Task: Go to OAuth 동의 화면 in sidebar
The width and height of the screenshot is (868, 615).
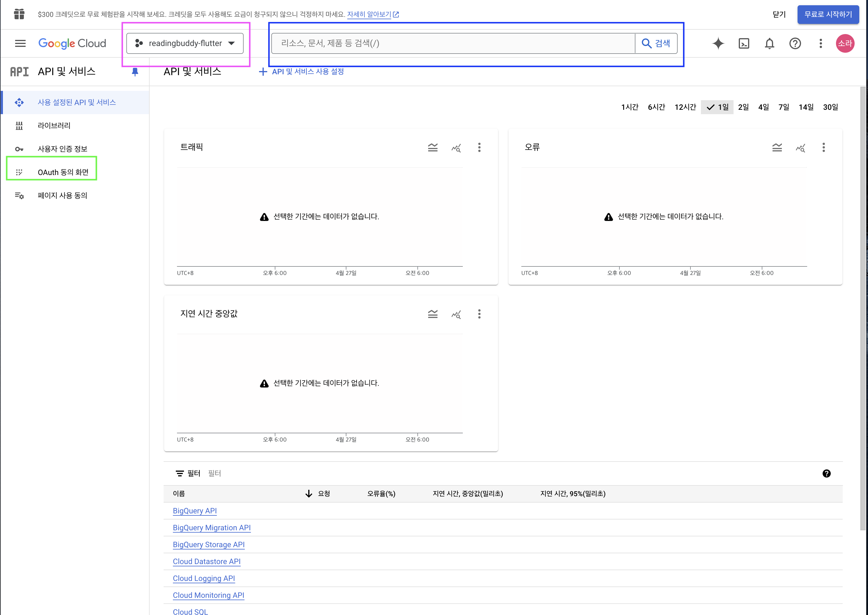Action: 63,172
